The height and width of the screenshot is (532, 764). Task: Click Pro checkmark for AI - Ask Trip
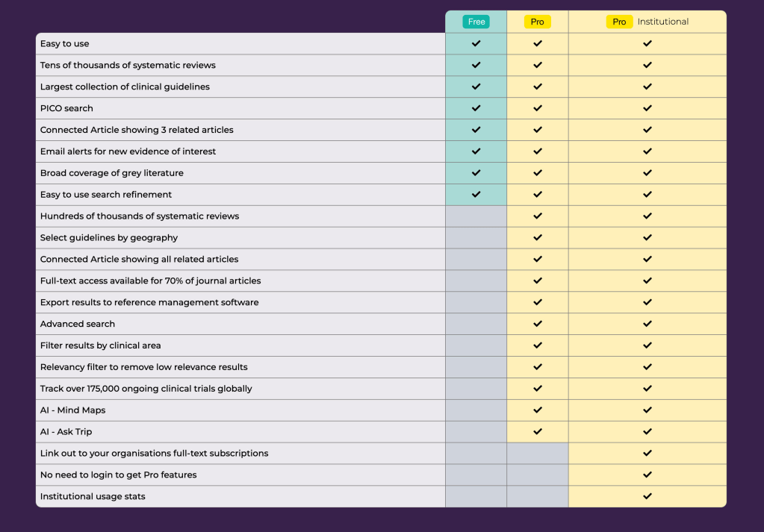pyautogui.click(x=538, y=431)
